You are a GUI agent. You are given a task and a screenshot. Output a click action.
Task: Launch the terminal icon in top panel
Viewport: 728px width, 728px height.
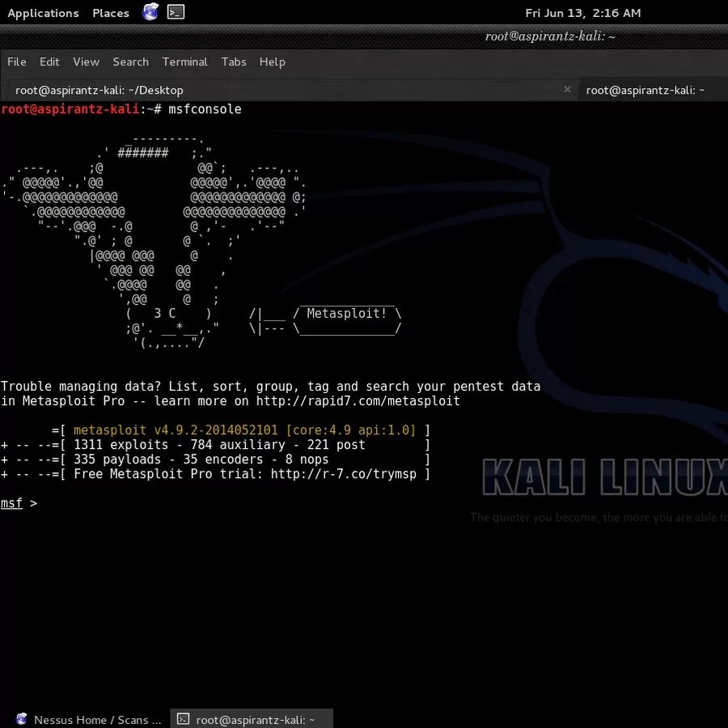coord(176,12)
